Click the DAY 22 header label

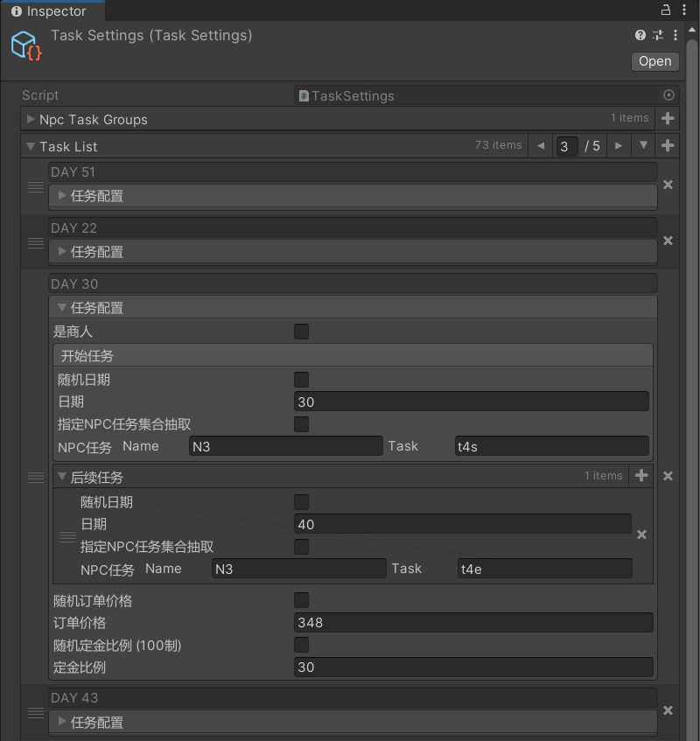(x=353, y=227)
